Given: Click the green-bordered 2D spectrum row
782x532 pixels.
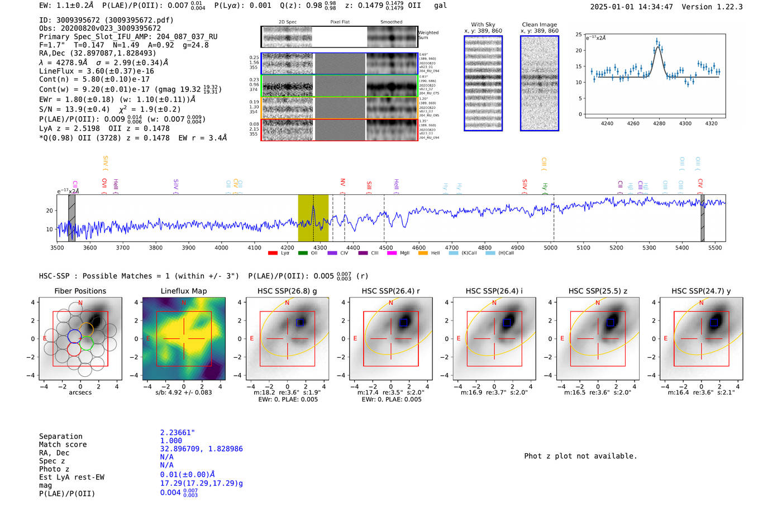Looking at the screenshot, I should click(340, 86).
